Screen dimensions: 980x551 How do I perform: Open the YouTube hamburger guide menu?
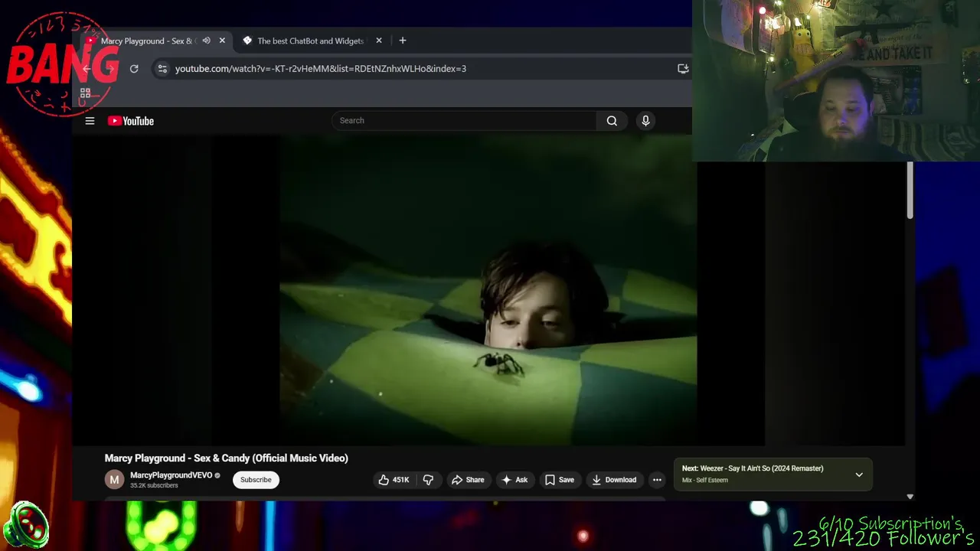(90, 121)
